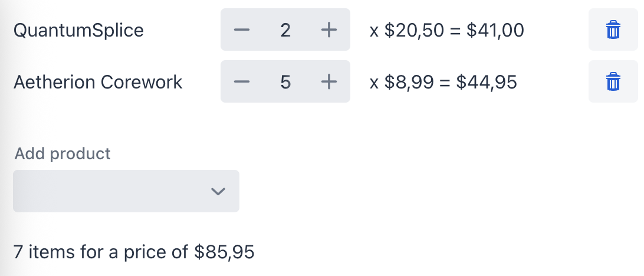Remove Aetherion Corework using the trash icon
The height and width of the screenshot is (276, 644).
[x=613, y=82]
